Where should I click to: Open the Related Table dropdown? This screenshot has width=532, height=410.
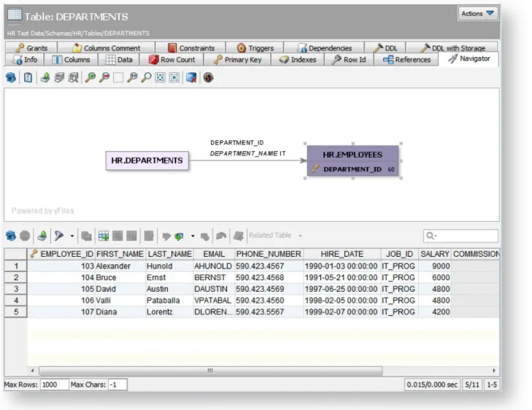275,236
